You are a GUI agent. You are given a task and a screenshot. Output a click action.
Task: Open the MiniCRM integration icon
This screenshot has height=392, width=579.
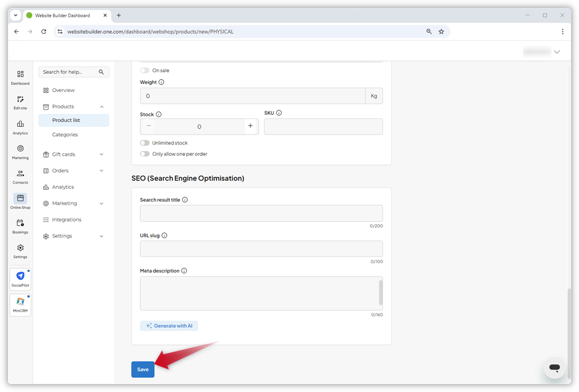[20, 304]
